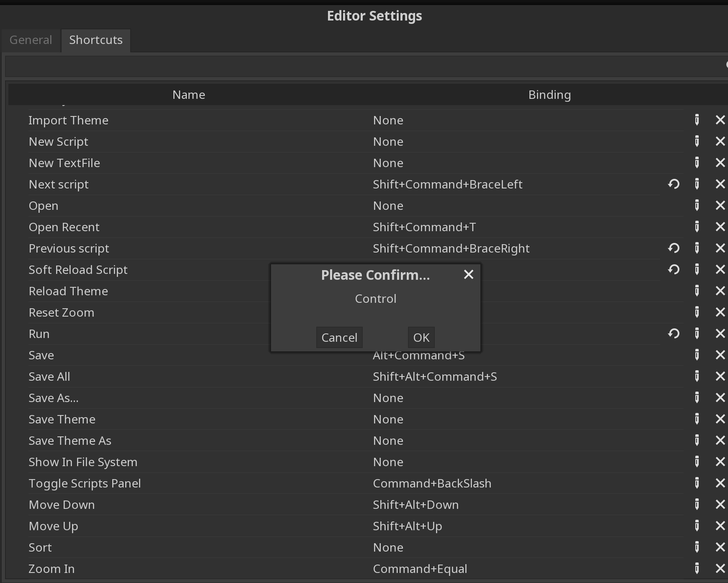728x583 pixels.
Task: Clear the Import Theme binding
Action: pos(720,120)
